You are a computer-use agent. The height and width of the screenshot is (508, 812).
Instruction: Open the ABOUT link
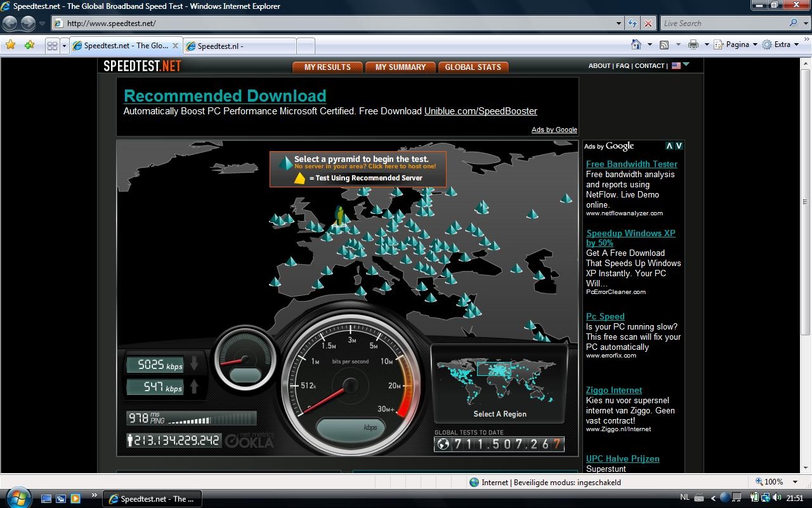pyautogui.click(x=599, y=65)
